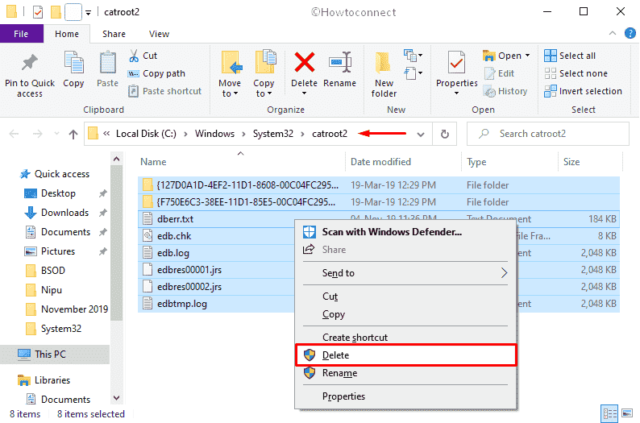Choose Cut from the context menu
640x423 pixels.
click(x=406, y=296)
